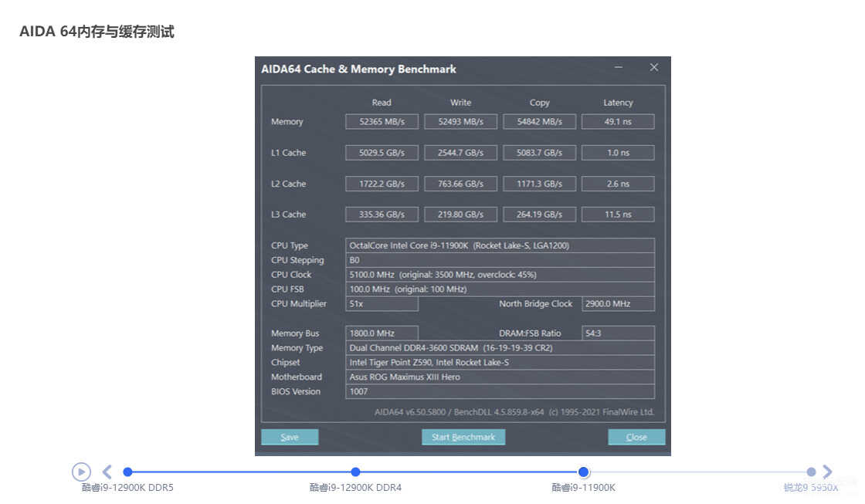This screenshot has width=865, height=504.
Task: Click the AIDA64 Cache & Memory Benchmark title
Action: tap(358, 69)
